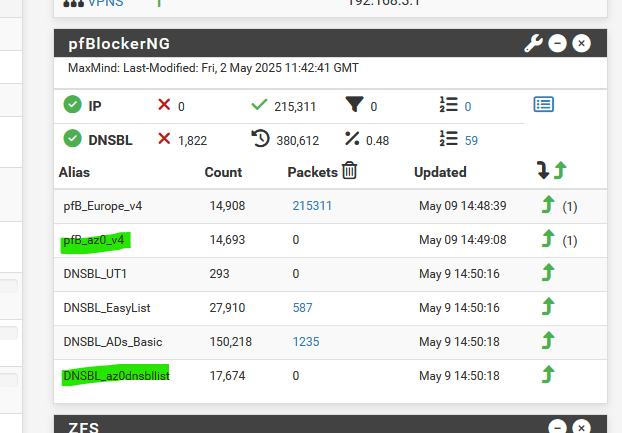Image resolution: width=622 pixels, height=433 pixels.
Task: Click the green DNSBL status check icon
Action: 73,139
